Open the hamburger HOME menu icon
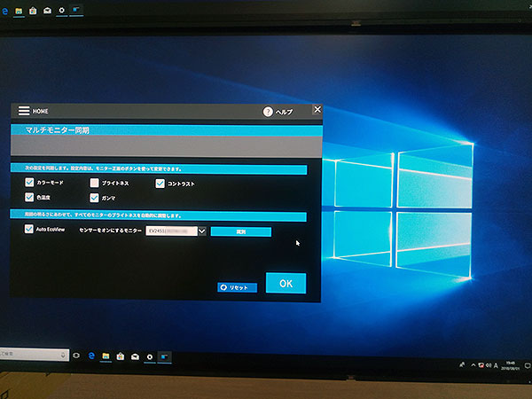Viewport: 532px width, 399px height. 24,111
